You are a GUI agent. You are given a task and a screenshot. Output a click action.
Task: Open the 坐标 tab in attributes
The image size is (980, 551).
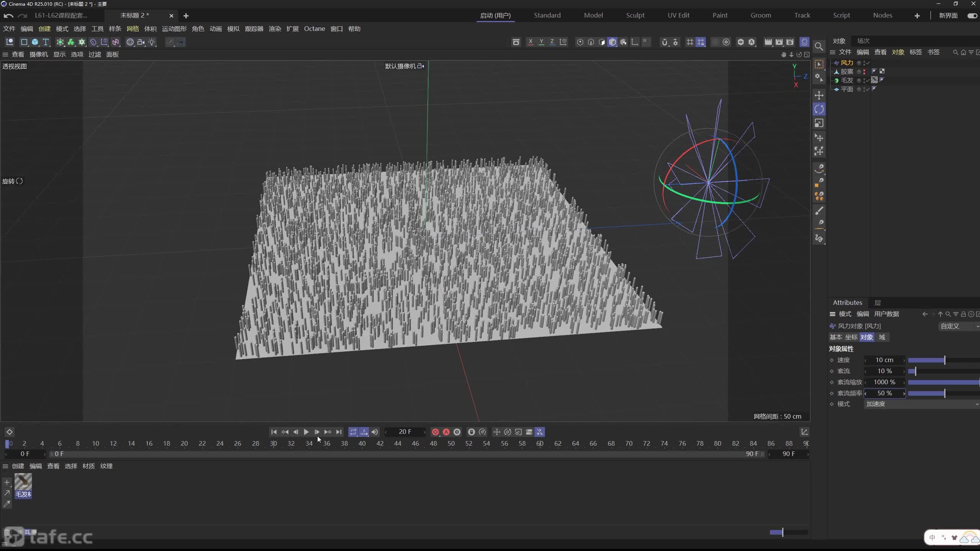(851, 337)
